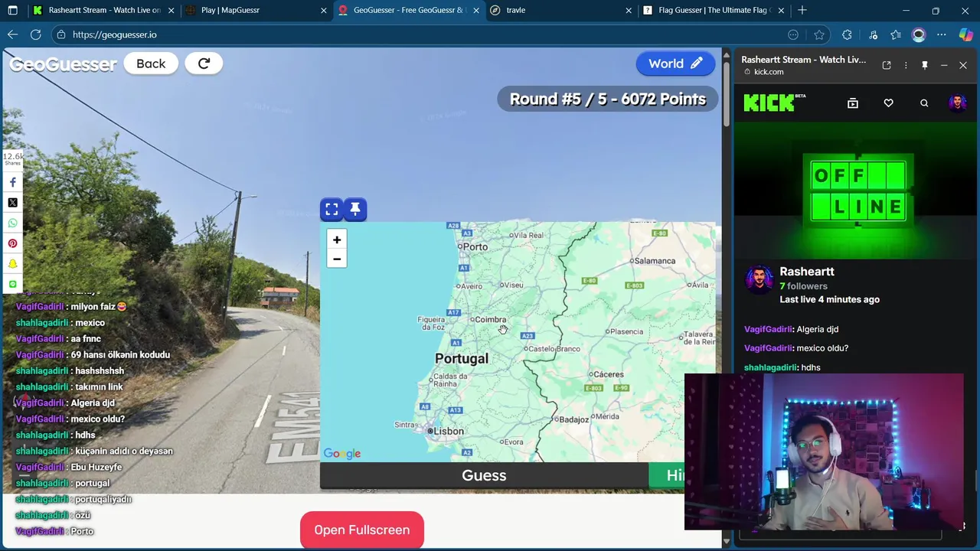Zoom out on the guess map
Image resolution: width=980 pixels, height=551 pixels.
pyautogui.click(x=337, y=259)
